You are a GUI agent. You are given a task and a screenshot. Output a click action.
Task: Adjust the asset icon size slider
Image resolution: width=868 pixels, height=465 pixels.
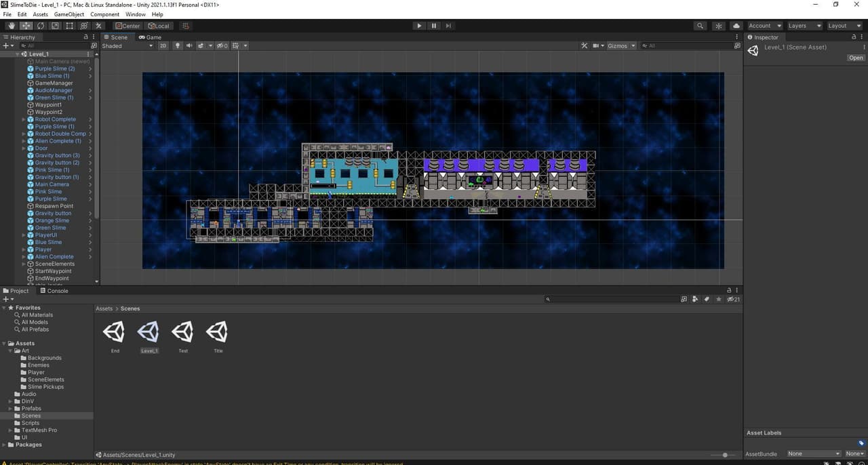coord(725,455)
